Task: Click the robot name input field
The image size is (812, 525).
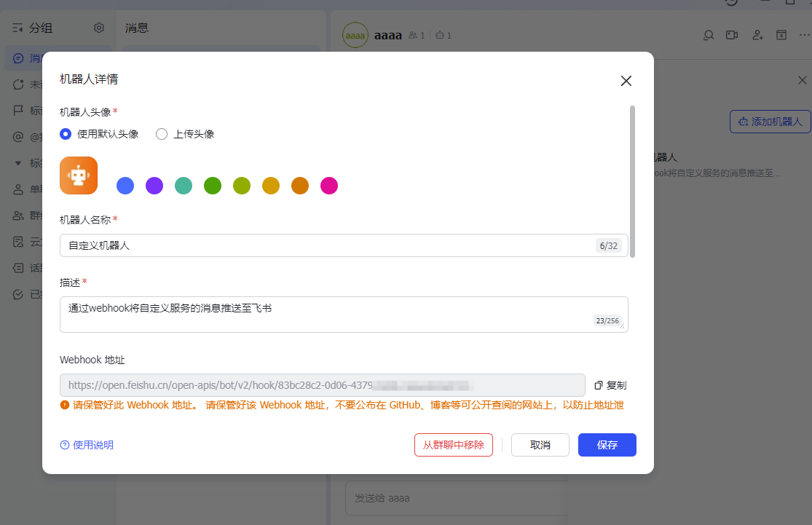Action: tap(328, 245)
